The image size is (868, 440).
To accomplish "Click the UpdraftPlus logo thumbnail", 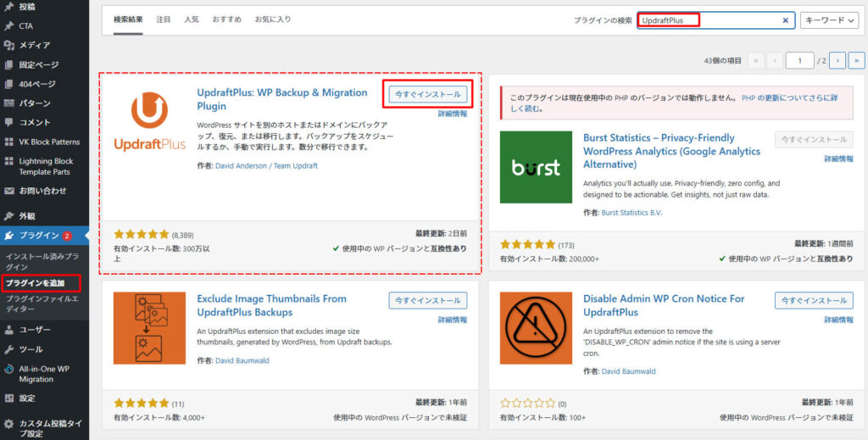I will pyautogui.click(x=149, y=122).
